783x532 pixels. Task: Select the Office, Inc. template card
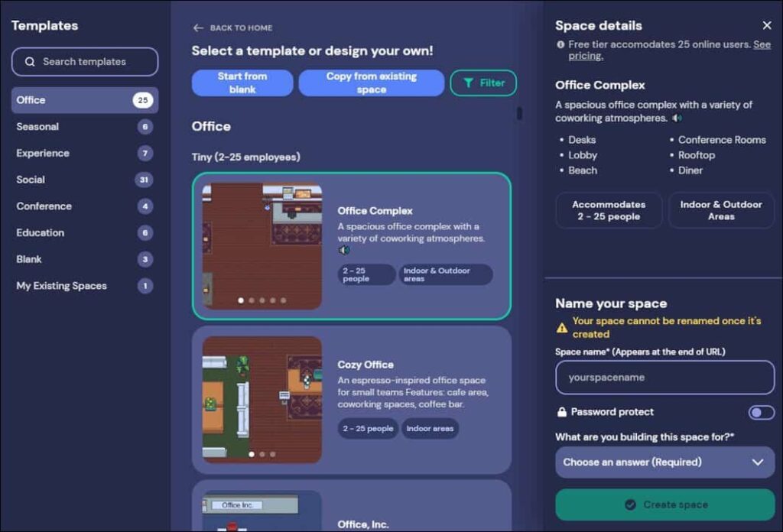tap(352, 506)
